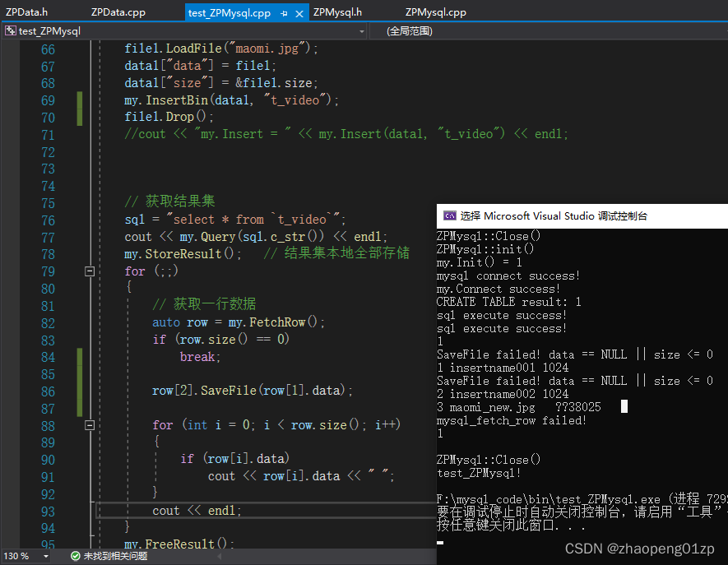This screenshot has width=728, height=565.
Task: Close the test_ZPMysql.cpp tab
Action: pos(299,14)
